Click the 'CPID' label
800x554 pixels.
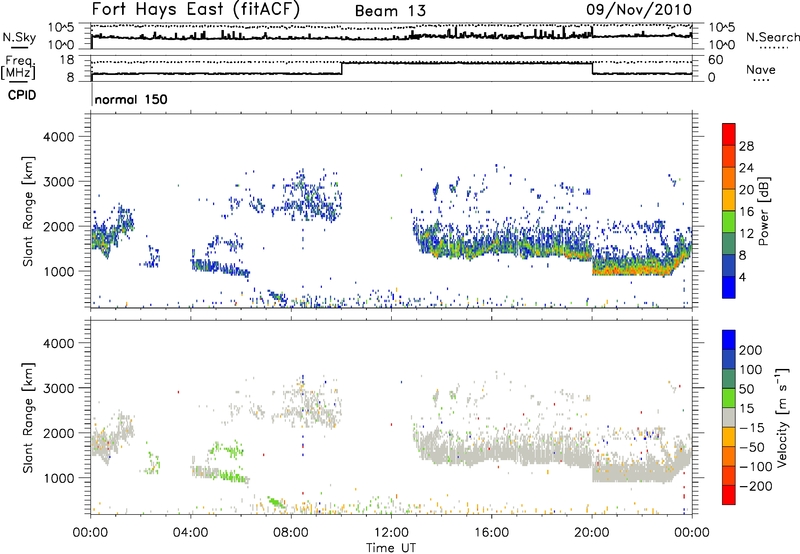[x=22, y=95]
